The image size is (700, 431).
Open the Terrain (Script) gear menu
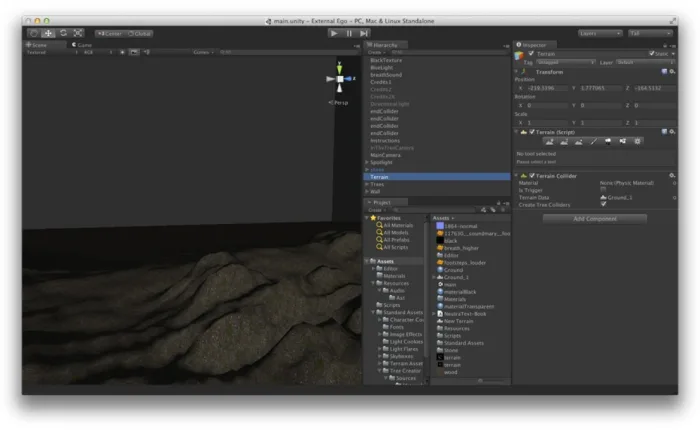[x=672, y=132]
